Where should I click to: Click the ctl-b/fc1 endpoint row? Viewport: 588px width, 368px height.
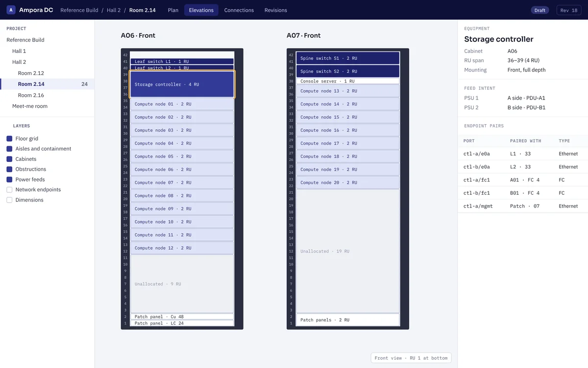523,193
